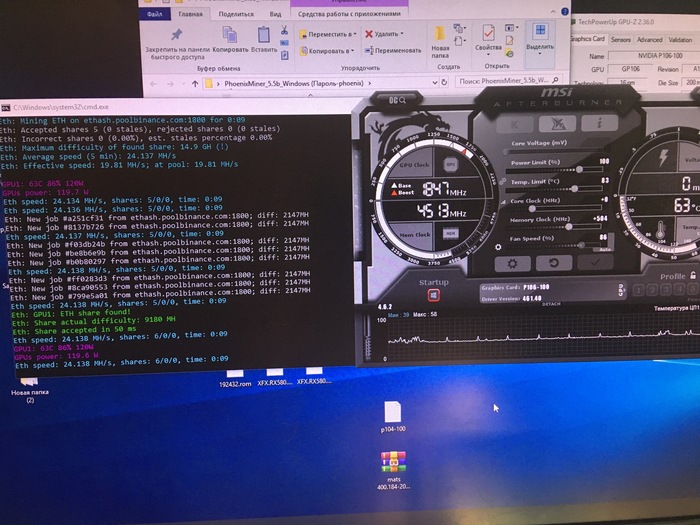Screen dimensions: 700x525
Task: Expand the Easy access dropdown icon
Action: (459, 42)
